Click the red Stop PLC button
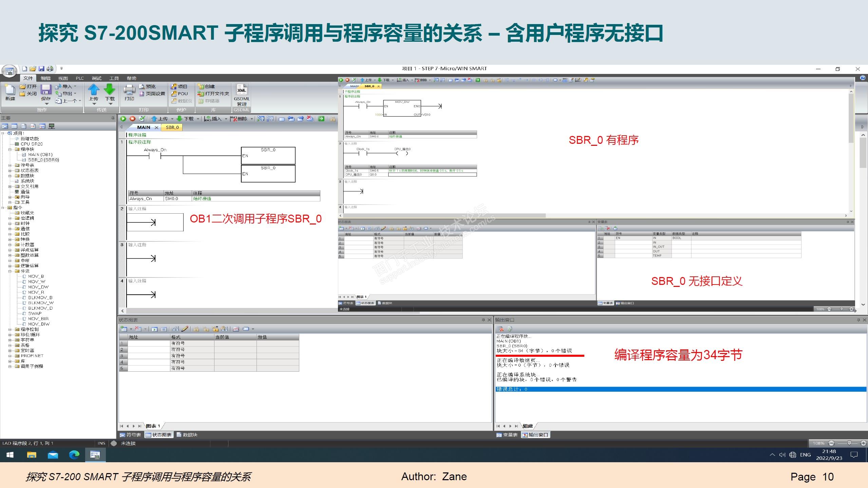 pyautogui.click(x=132, y=119)
